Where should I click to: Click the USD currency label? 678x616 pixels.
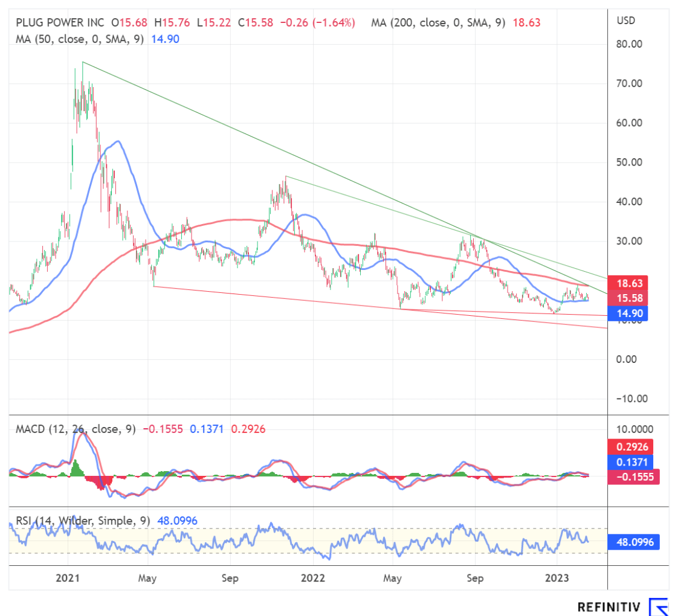click(627, 21)
